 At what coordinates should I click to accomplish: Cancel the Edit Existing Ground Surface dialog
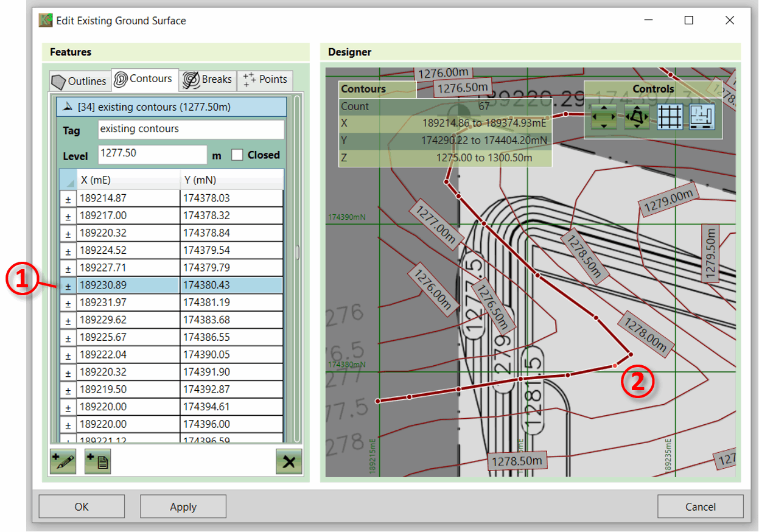pos(701,506)
